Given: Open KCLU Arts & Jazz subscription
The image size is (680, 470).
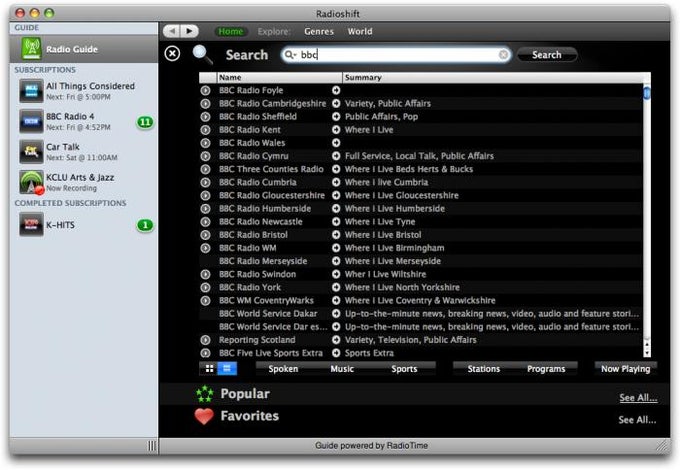Looking at the screenshot, I should pos(84,182).
